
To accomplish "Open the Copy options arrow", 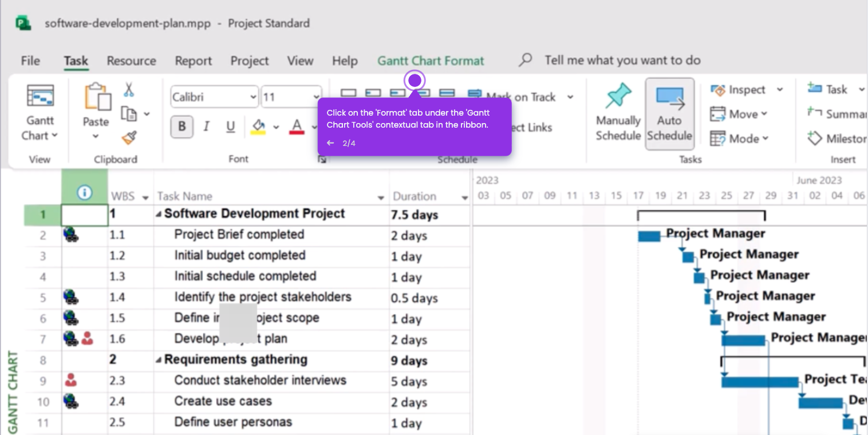I will pos(147,114).
